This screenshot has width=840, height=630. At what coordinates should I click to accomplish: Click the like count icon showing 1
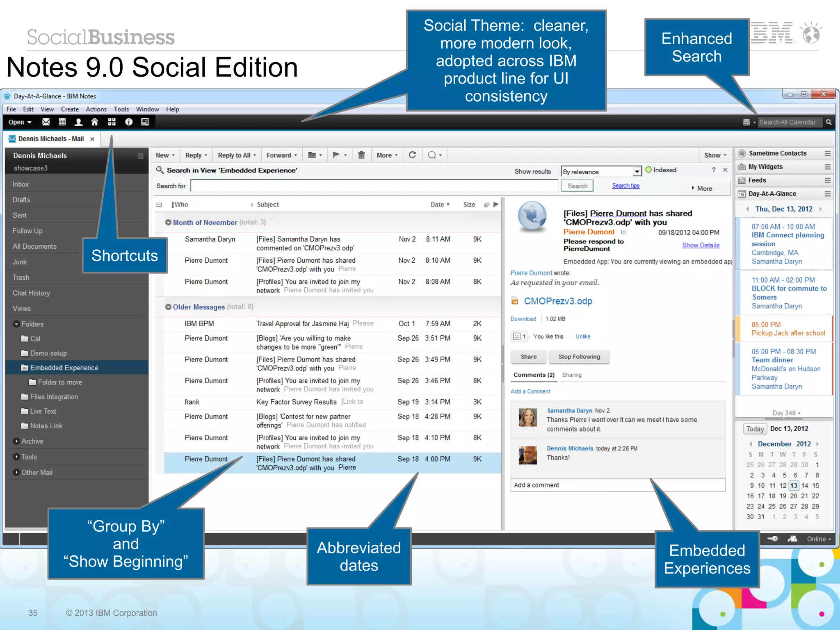519,336
